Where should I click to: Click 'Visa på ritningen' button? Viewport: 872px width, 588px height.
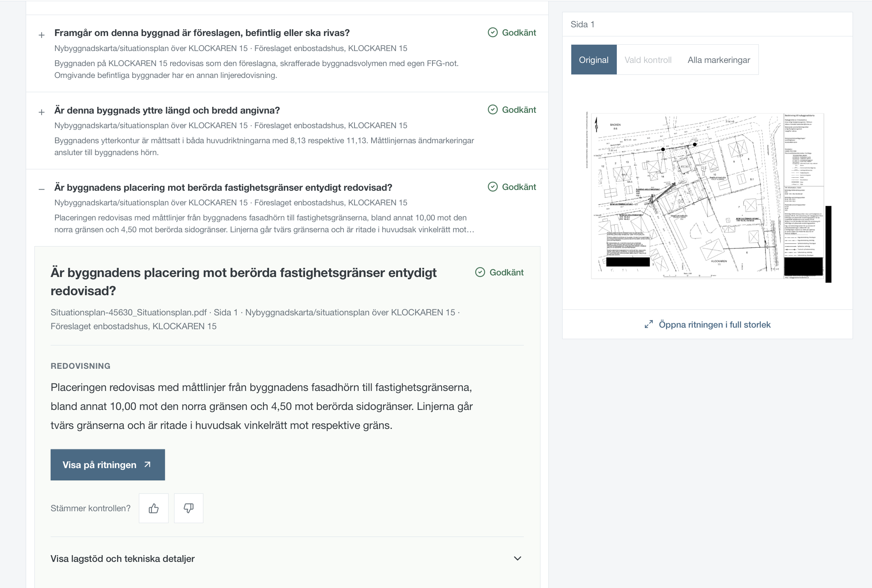click(x=108, y=465)
